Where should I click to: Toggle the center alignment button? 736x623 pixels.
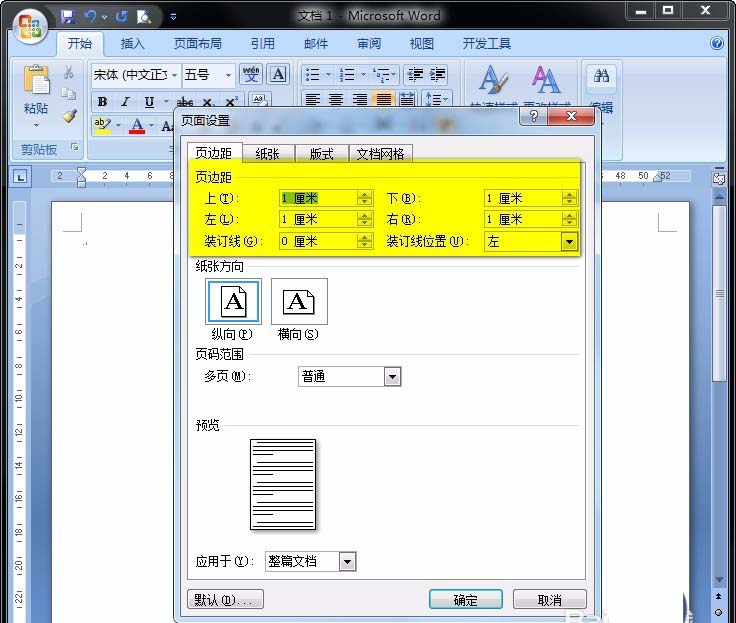pyautogui.click(x=336, y=100)
